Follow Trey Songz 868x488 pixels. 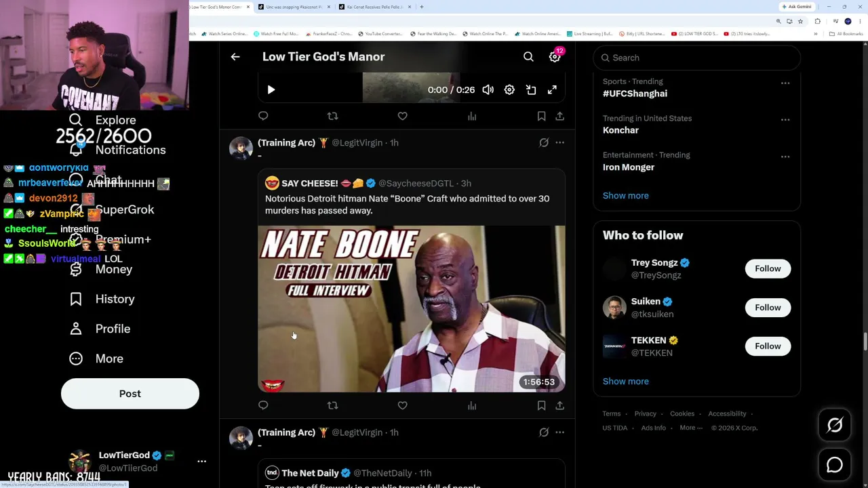point(768,268)
